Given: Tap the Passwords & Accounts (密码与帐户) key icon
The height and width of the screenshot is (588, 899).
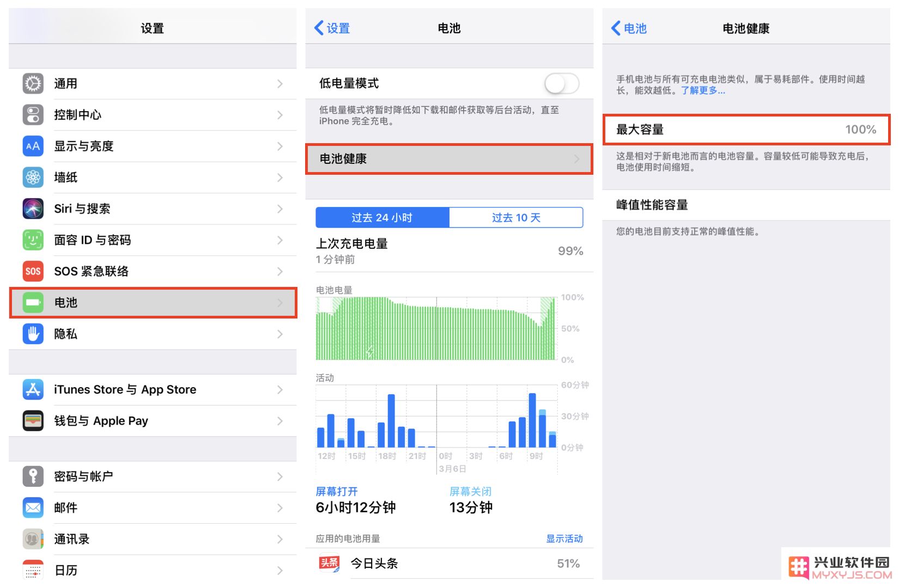Looking at the screenshot, I should click(x=33, y=476).
